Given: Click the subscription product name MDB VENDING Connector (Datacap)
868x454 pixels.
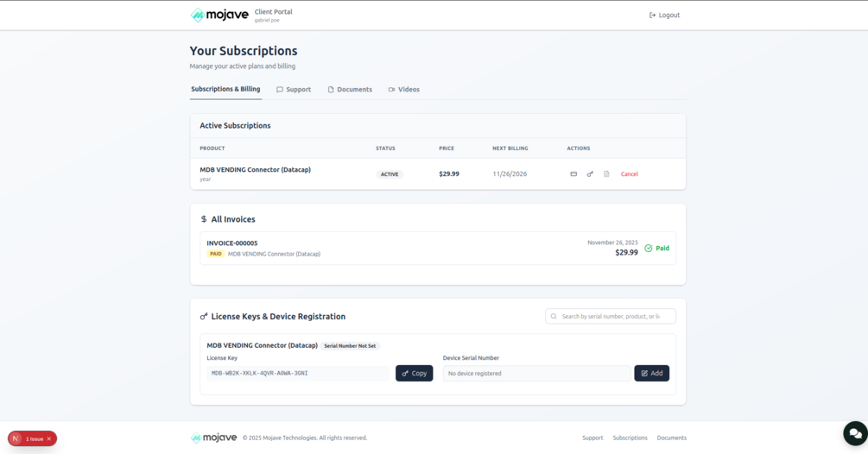Looking at the screenshot, I should point(255,170).
